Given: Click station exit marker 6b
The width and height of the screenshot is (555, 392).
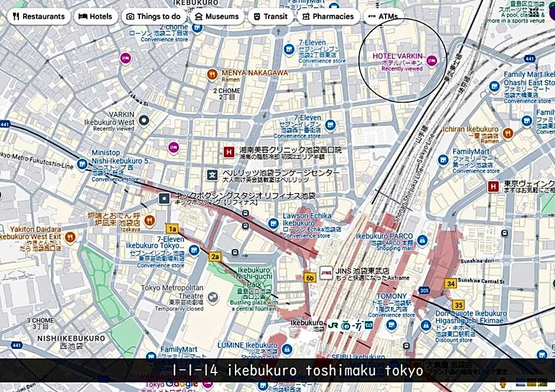Looking at the screenshot, I should click(x=310, y=277).
